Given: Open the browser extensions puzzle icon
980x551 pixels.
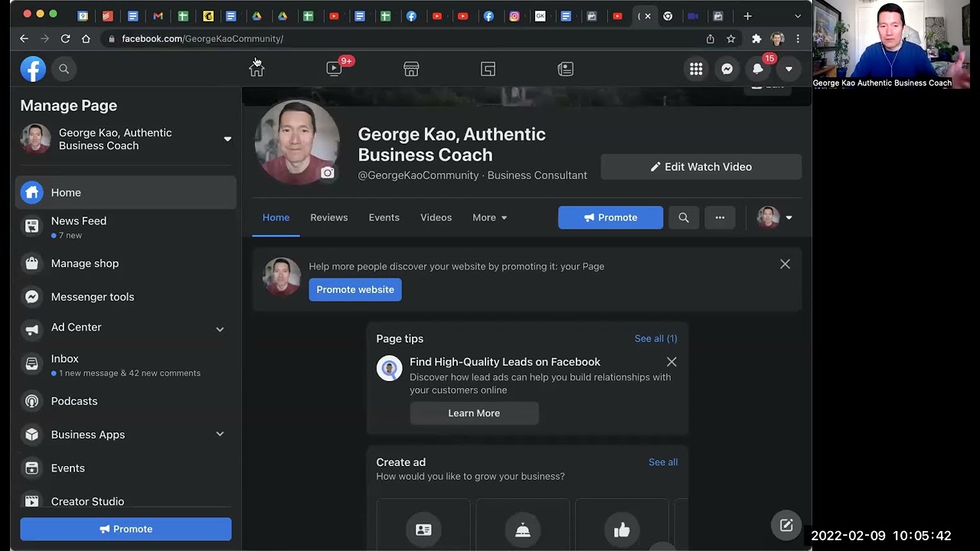Looking at the screenshot, I should [756, 38].
